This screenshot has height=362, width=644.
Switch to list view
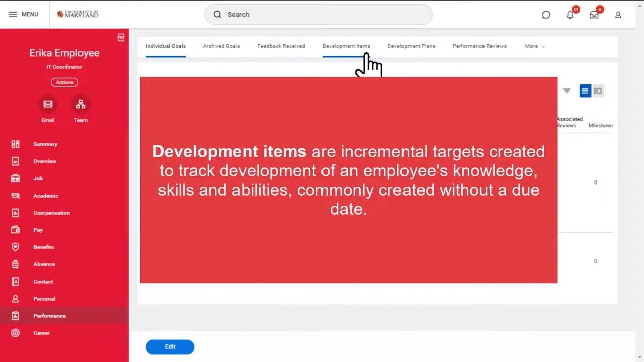tap(585, 91)
